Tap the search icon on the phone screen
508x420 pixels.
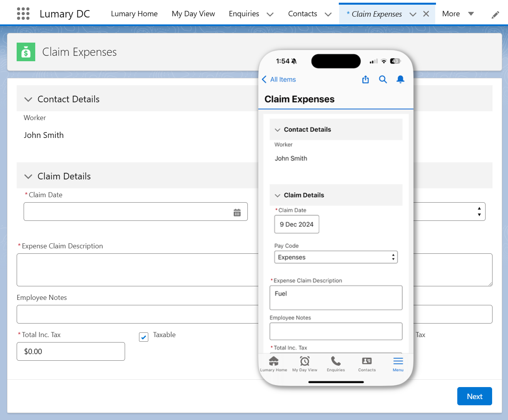pos(383,79)
